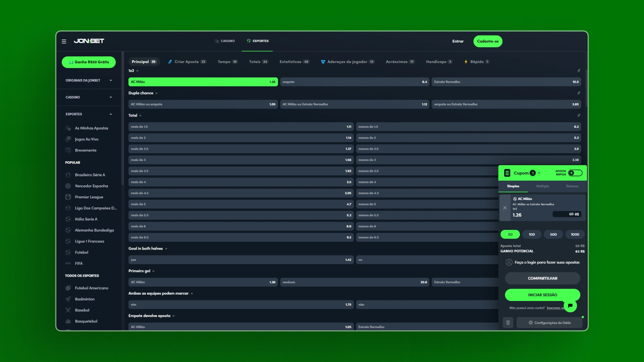
Task: Open the hamburger menu icon
Action: click(x=64, y=41)
